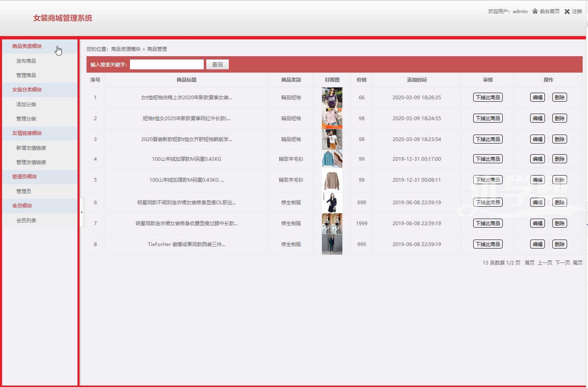The width and height of the screenshot is (588, 388).
Task: Collapse the sidebar with the arrow handle
Action: [82, 212]
